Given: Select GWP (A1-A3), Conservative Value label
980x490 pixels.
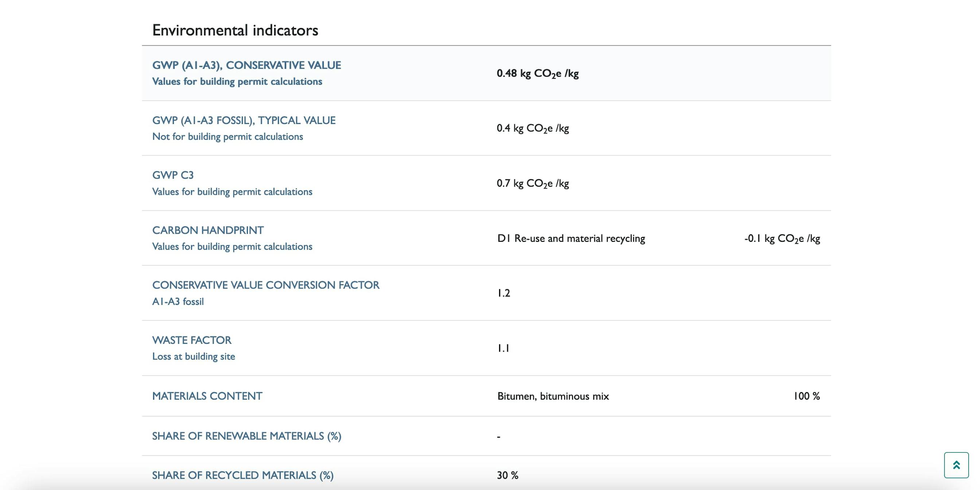Looking at the screenshot, I should (246, 65).
